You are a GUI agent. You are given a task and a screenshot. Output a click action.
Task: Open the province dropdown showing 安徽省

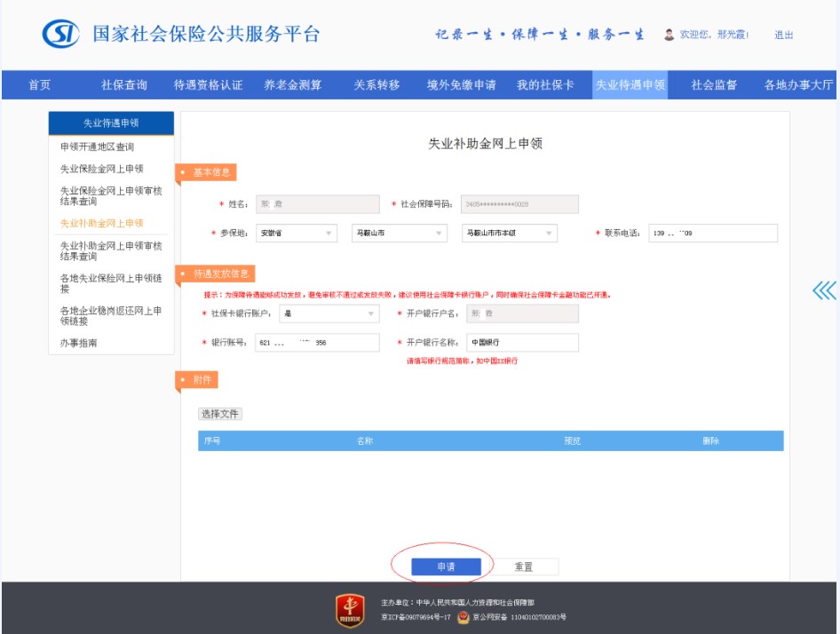point(297,234)
